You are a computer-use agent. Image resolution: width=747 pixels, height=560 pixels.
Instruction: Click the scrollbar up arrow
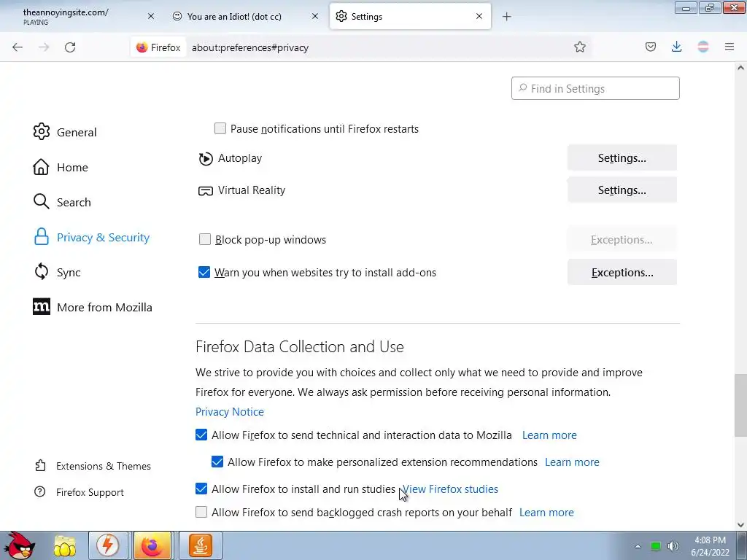click(741, 68)
